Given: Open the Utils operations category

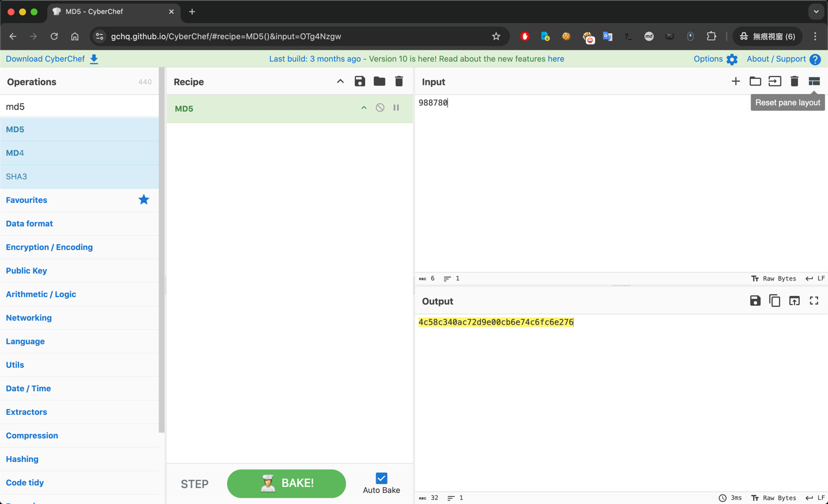Looking at the screenshot, I should coord(79,365).
